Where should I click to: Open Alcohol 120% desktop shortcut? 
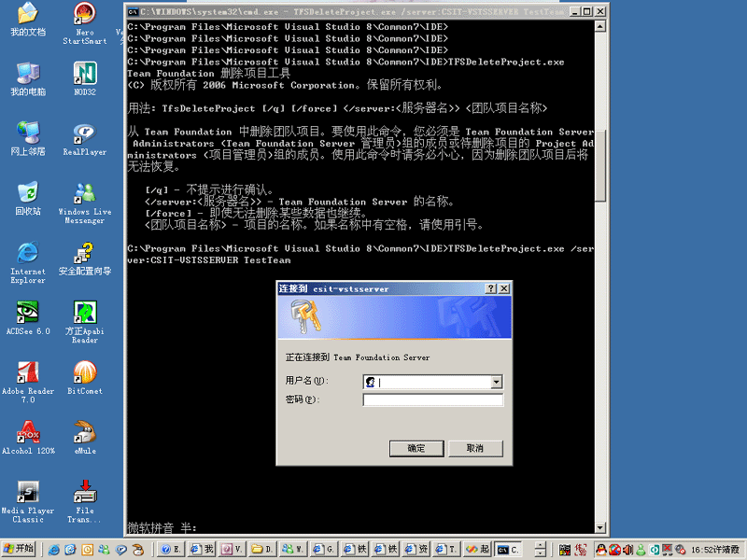pyautogui.click(x=28, y=438)
